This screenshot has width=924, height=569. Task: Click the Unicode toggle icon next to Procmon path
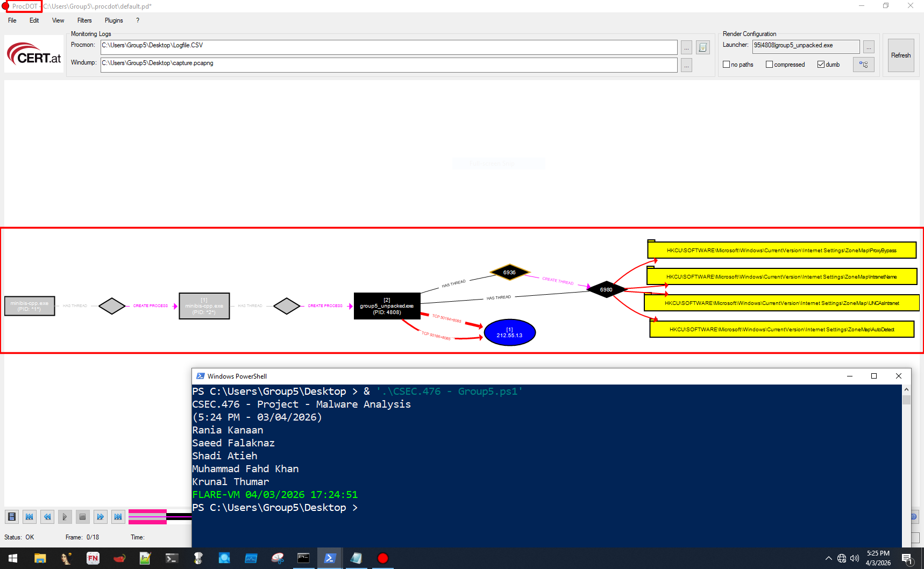(702, 47)
